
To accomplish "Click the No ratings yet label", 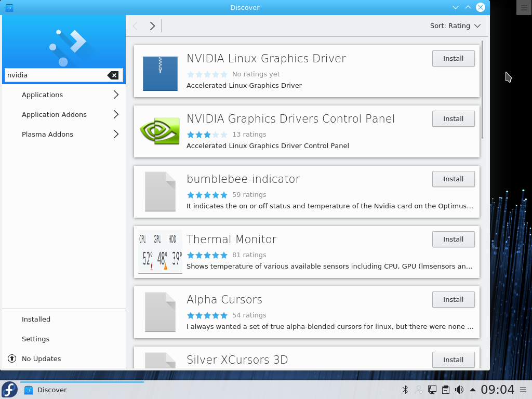I will [x=256, y=74].
